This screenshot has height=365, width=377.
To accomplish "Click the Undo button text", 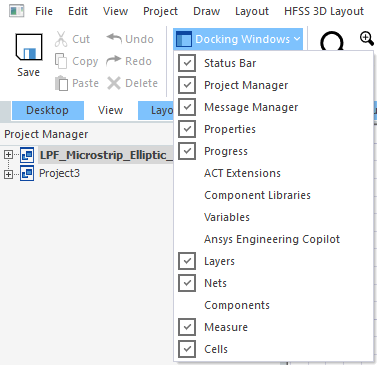I will pyautogui.click(x=139, y=39).
